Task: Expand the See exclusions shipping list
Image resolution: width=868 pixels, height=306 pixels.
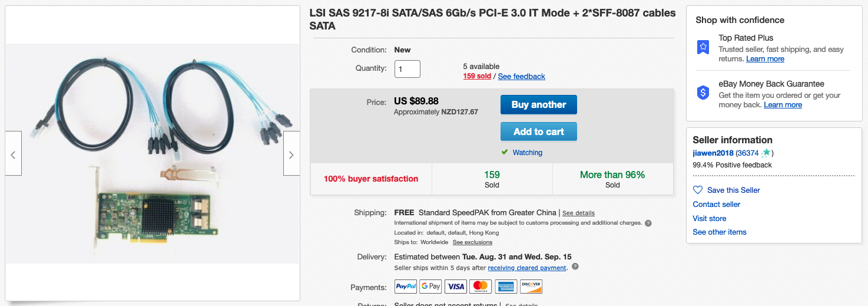Action: tap(472, 242)
